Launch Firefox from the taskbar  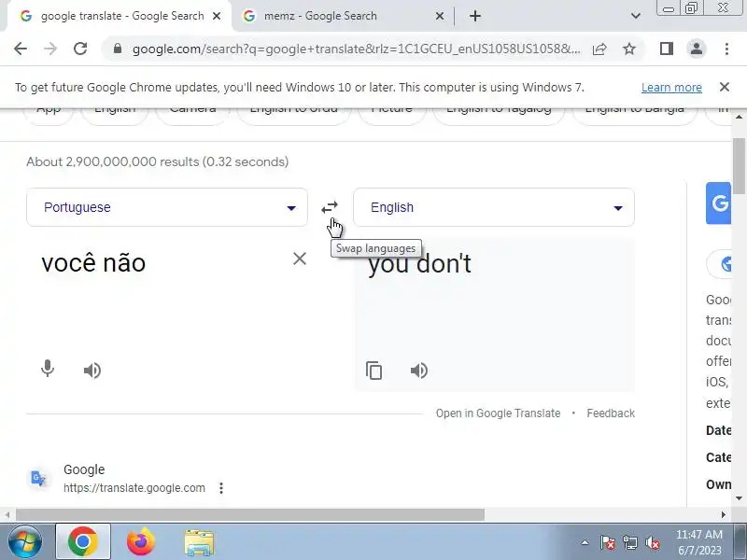click(141, 542)
